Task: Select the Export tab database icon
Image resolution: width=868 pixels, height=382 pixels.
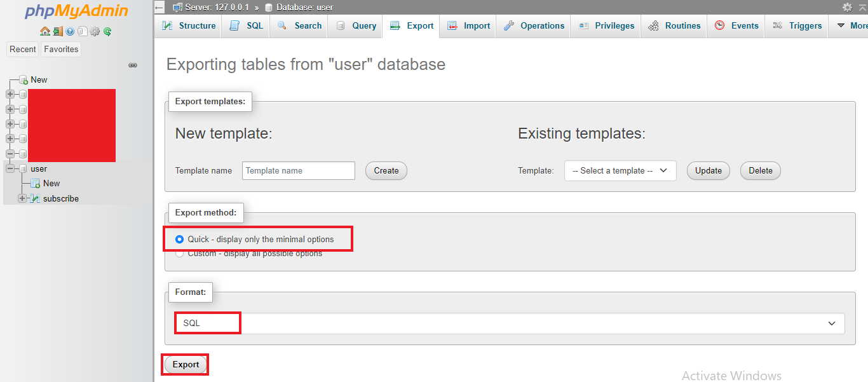Action: click(x=394, y=25)
